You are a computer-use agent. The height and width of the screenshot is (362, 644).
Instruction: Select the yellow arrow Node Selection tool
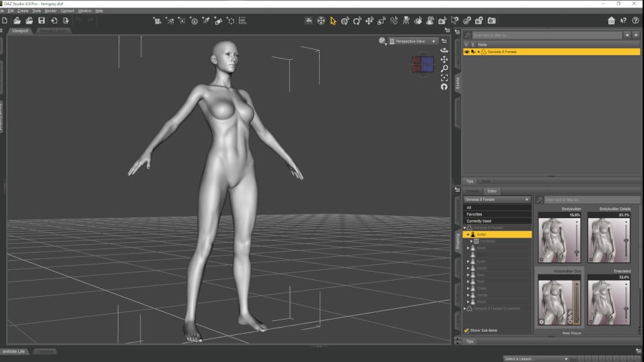pos(332,21)
